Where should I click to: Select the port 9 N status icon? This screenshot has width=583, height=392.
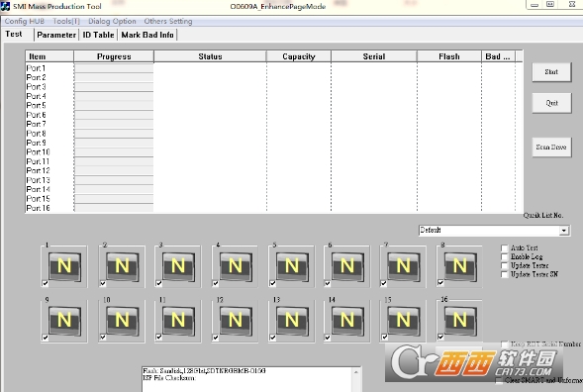[64, 320]
